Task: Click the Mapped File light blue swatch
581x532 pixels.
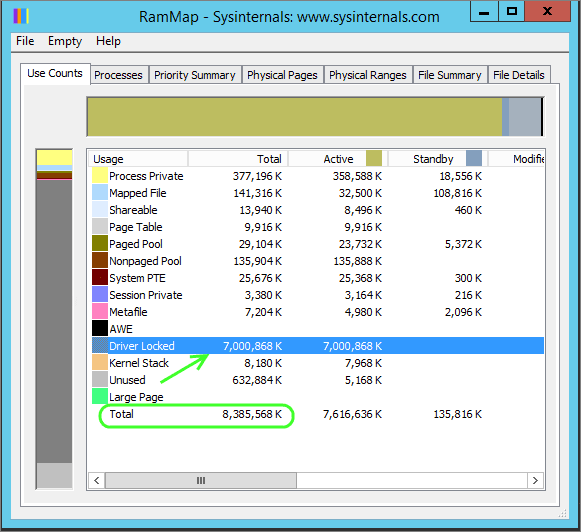Action: point(100,193)
